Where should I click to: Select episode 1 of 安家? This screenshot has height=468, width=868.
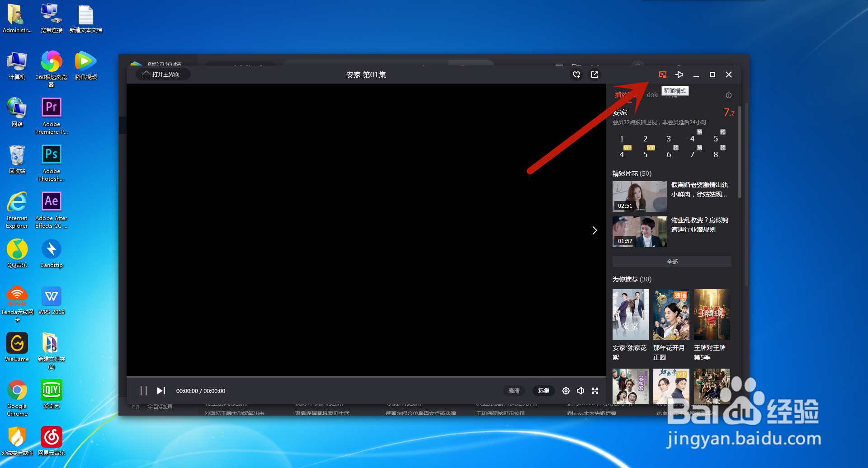622,139
